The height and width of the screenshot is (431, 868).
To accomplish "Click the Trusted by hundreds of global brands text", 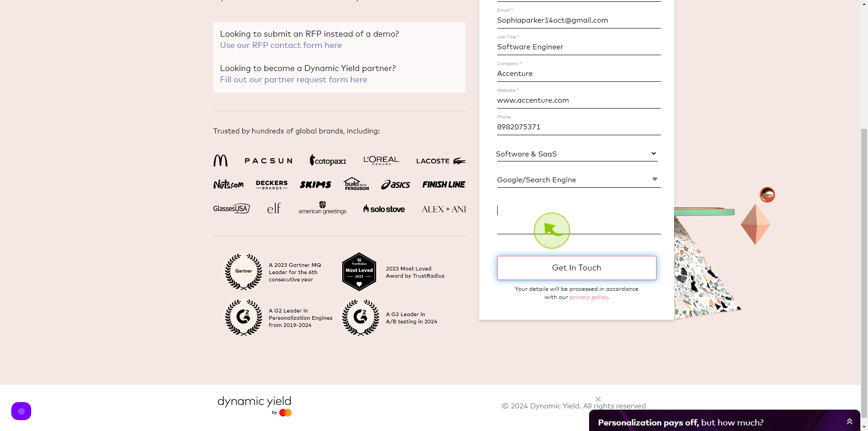I will point(297,131).
